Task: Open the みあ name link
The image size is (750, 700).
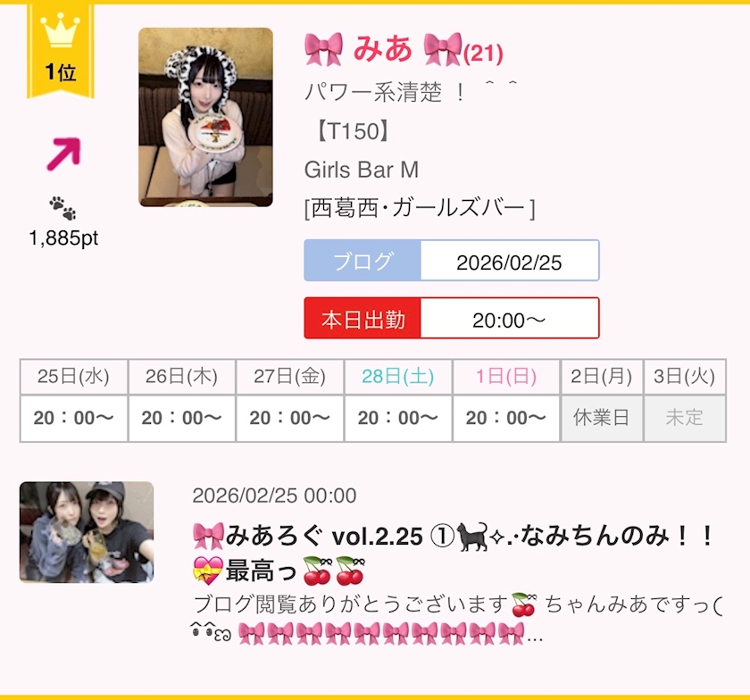Action: click(382, 49)
